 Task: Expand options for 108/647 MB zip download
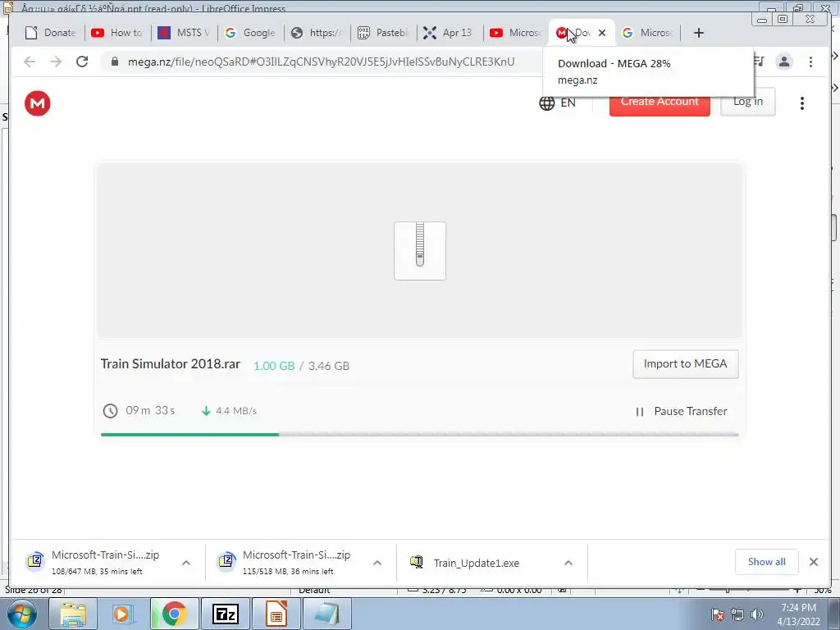point(186,563)
